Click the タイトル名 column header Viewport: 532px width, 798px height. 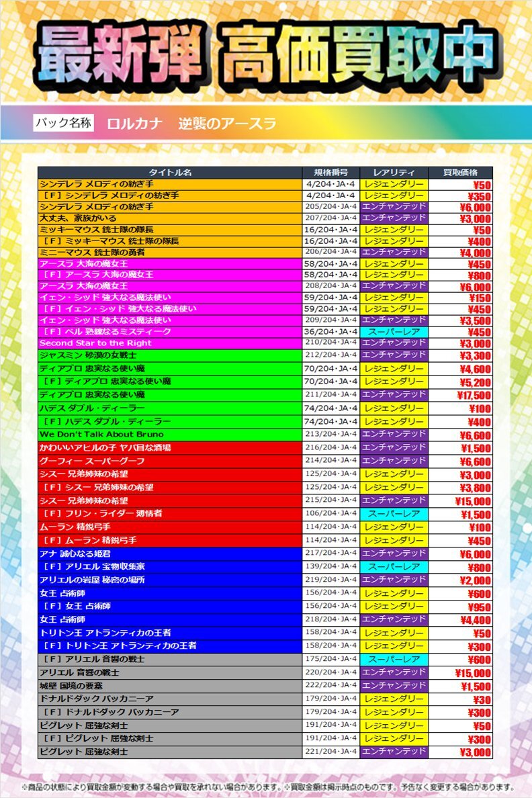[170, 173]
